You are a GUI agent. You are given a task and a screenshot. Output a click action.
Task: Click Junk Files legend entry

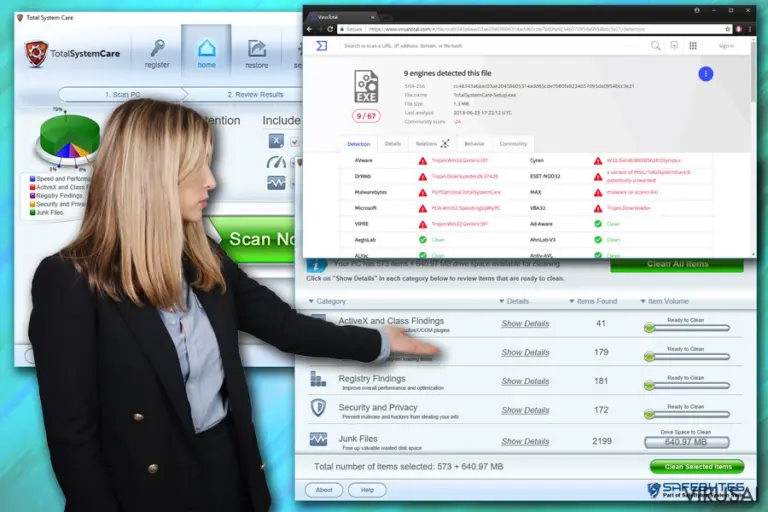pos(47,213)
